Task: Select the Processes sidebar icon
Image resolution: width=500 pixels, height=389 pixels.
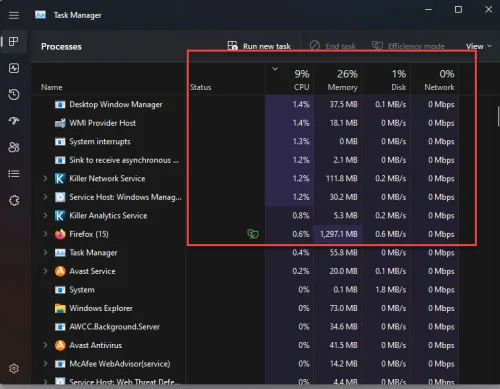Action: pyautogui.click(x=14, y=42)
